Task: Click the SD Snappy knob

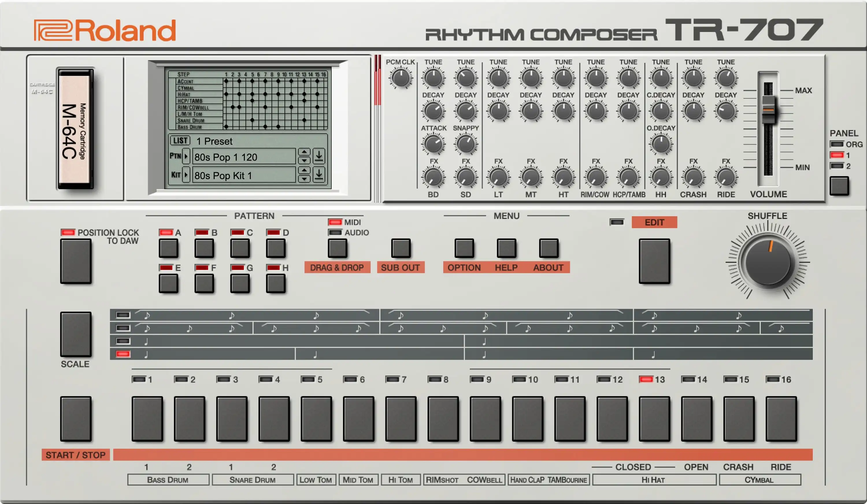Action: [466, 144]
